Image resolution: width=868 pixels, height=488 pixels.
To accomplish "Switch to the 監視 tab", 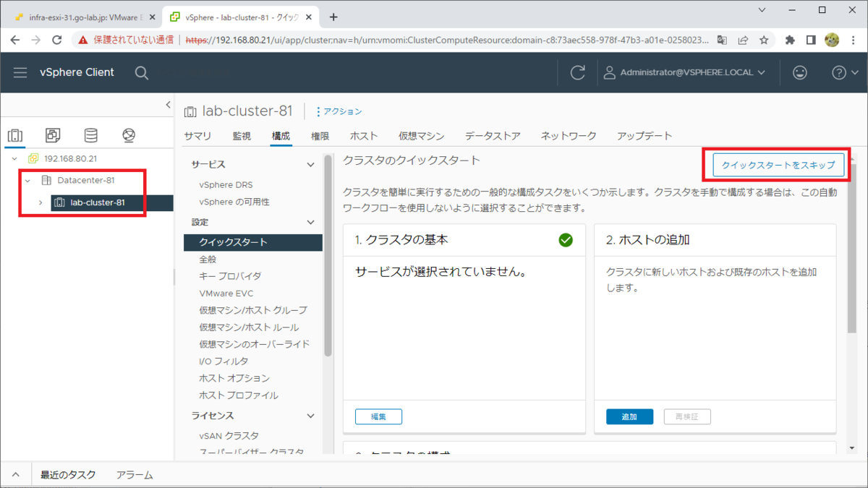I will 242,136.
